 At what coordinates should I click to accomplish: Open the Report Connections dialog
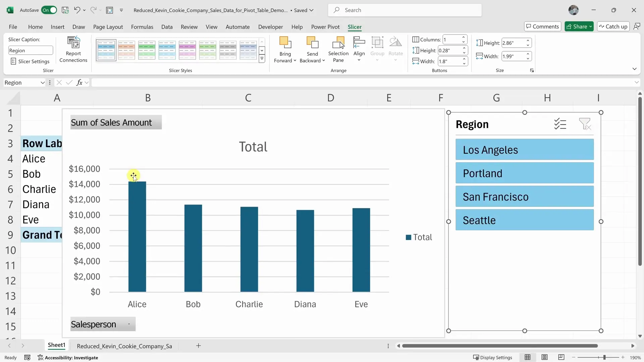click(x=73, y=50)
